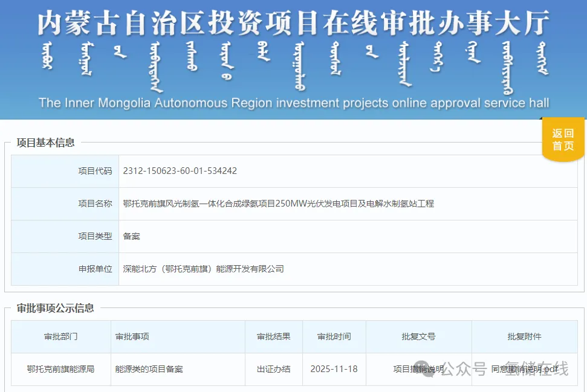Click the 项目基本信息 section heading

46,143
